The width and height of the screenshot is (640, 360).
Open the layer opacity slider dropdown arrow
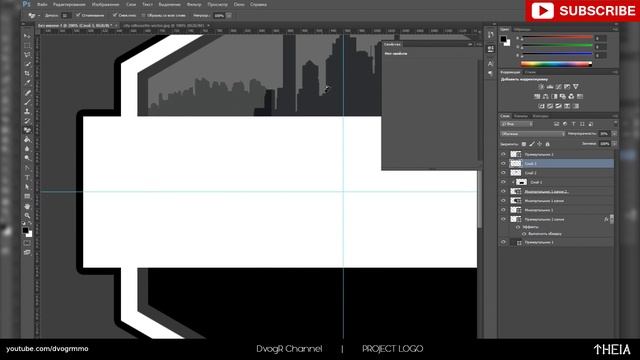[x=614, y=134]
